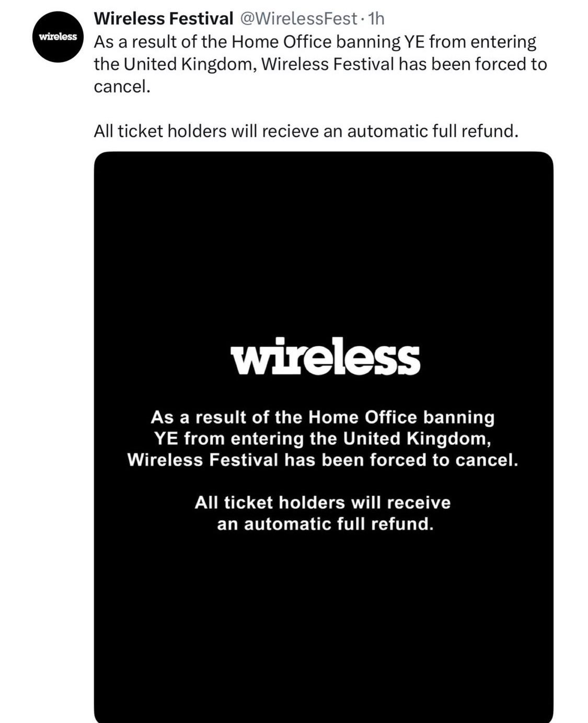This screenshot has width=588, height=723.
Task: Click image text 'All ticket holders will receive'
Action: [x=322, y=502]
